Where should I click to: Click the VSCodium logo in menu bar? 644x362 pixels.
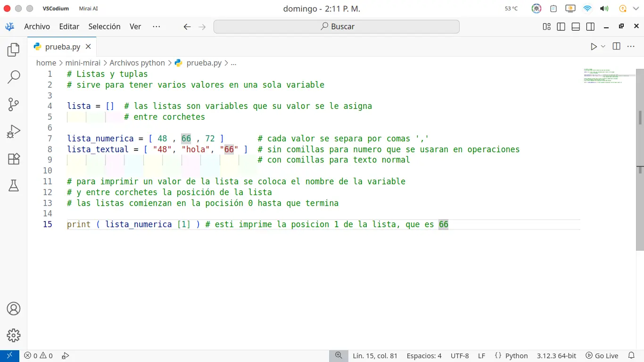[10, 26]
